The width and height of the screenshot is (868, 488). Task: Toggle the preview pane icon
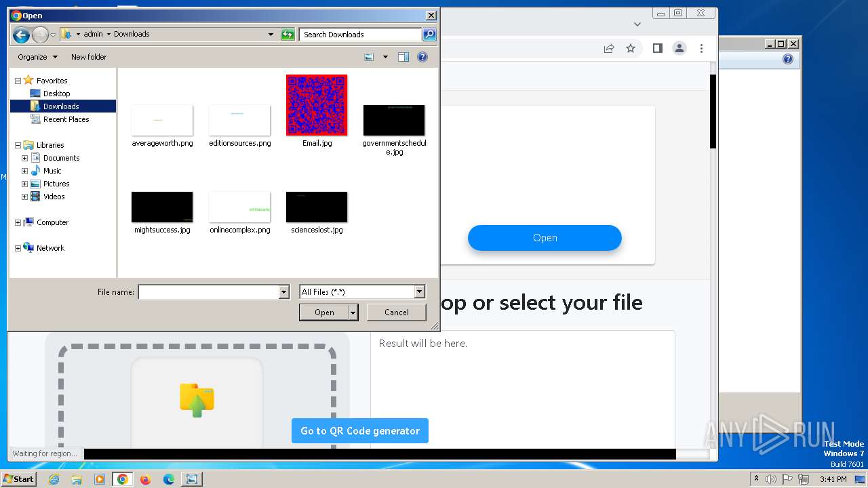(x=403, y=57)
